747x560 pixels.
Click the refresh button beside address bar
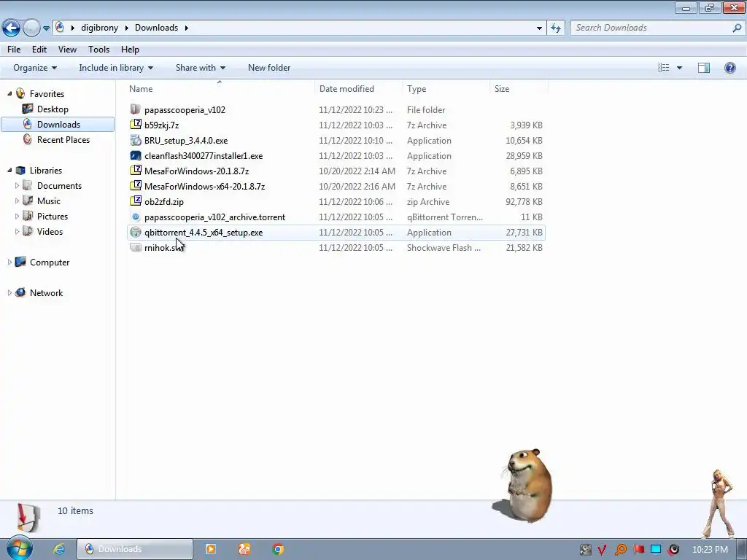(555, 28)
